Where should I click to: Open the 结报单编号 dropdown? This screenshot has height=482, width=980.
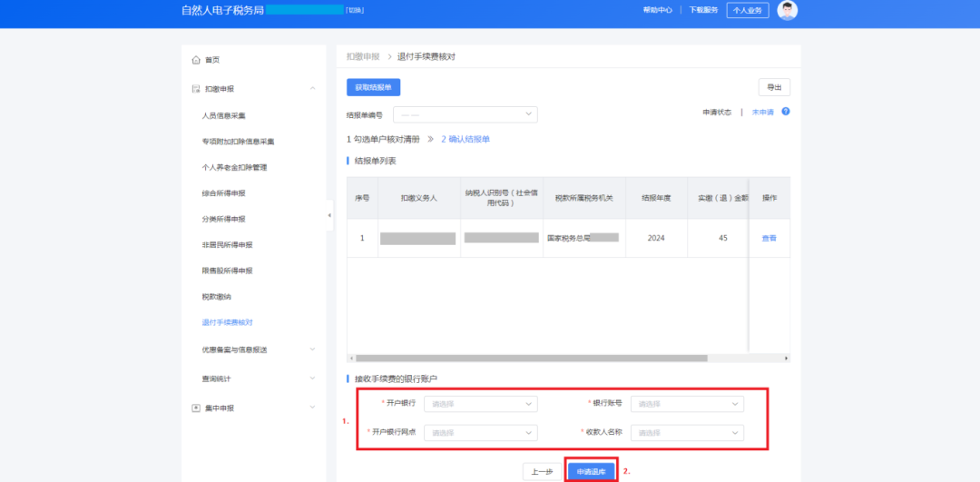tap(465, 114)
